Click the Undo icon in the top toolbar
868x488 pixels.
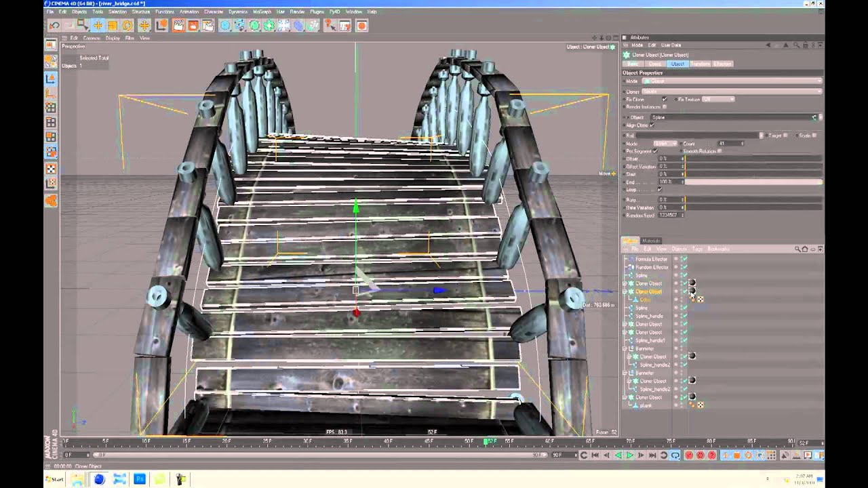(x=54, y=26)
